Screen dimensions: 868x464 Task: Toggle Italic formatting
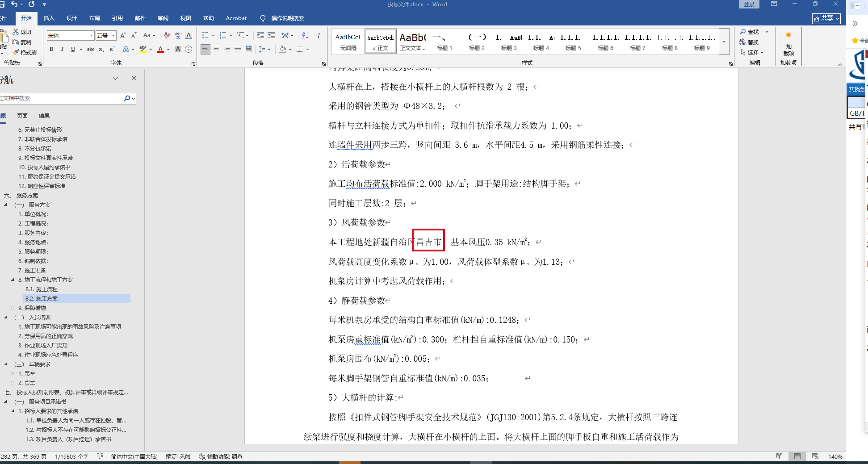[x=62, y=49]
